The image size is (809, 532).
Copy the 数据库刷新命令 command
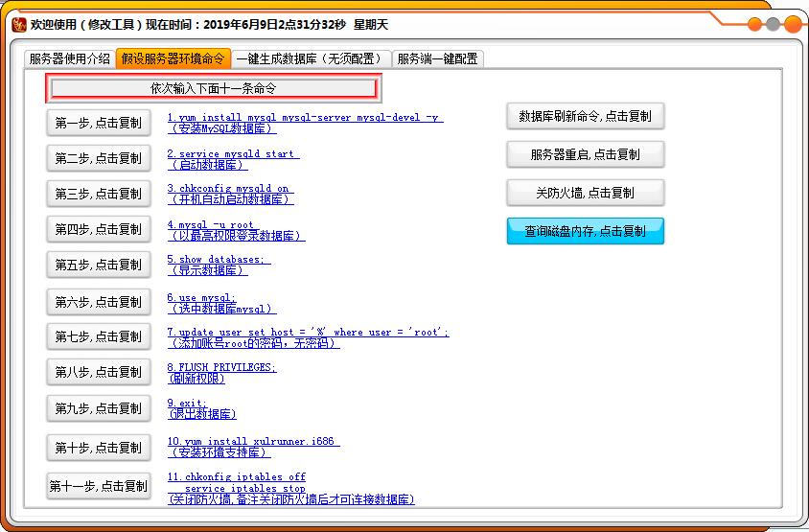585,116
